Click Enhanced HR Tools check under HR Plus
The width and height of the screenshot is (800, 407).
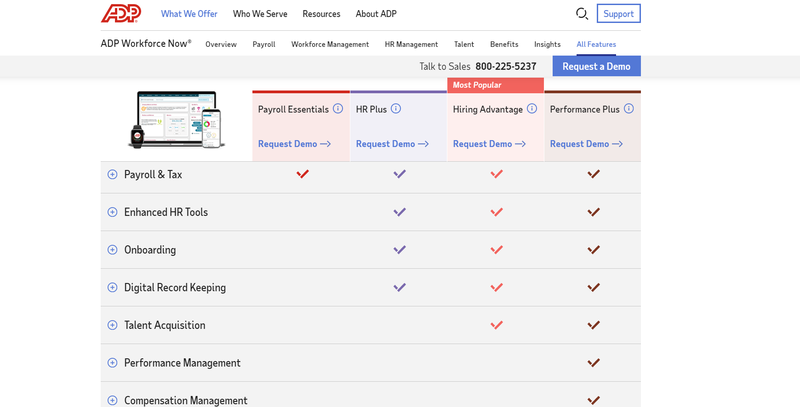click(x=399, y=212)
